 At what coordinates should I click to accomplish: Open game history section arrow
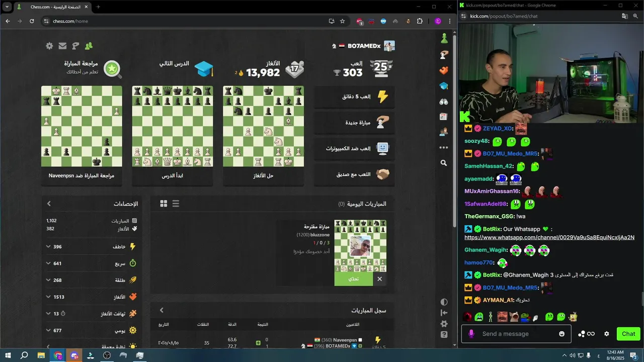[162, 310]
